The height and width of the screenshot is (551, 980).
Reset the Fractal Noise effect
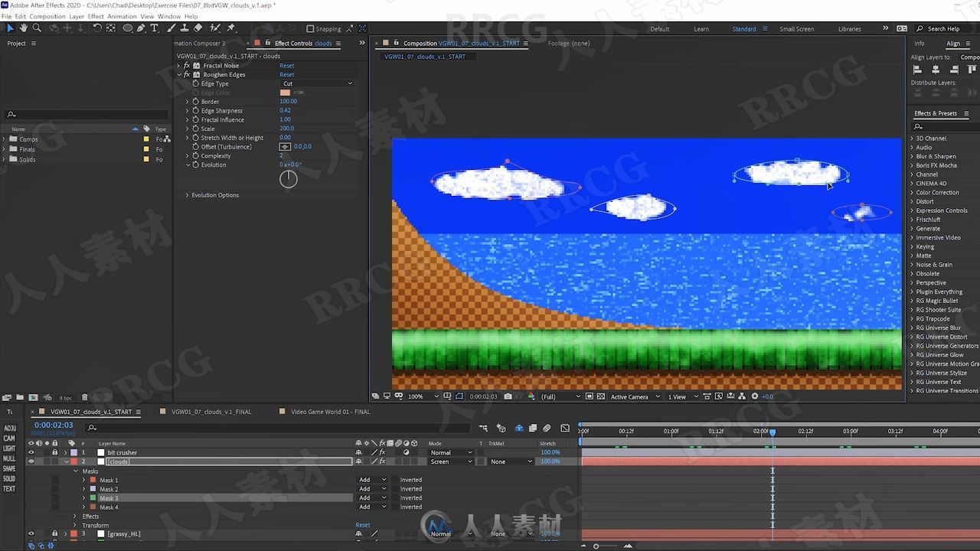point(286,66)
